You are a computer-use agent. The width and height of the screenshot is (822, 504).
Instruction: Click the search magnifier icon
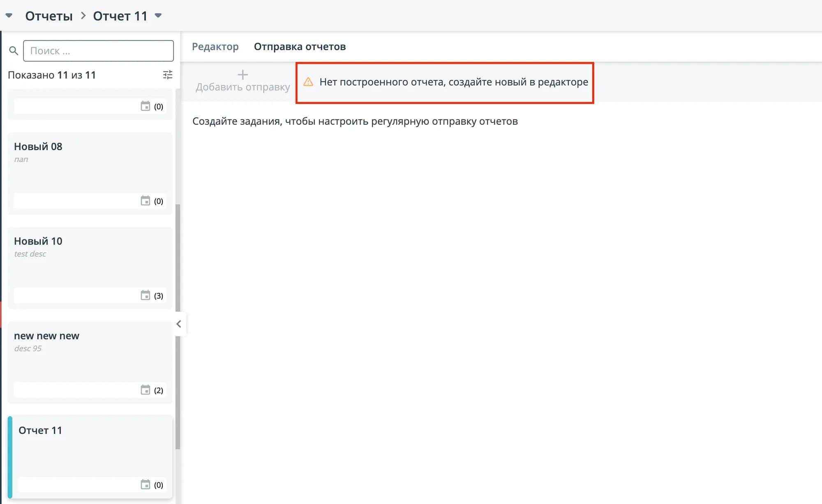(14, 51)
